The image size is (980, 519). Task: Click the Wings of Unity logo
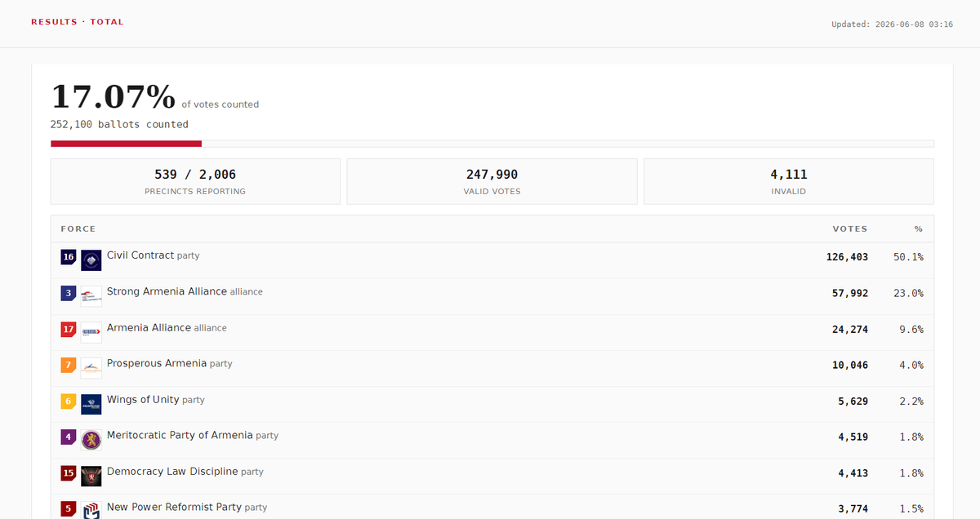coord(91,404)
